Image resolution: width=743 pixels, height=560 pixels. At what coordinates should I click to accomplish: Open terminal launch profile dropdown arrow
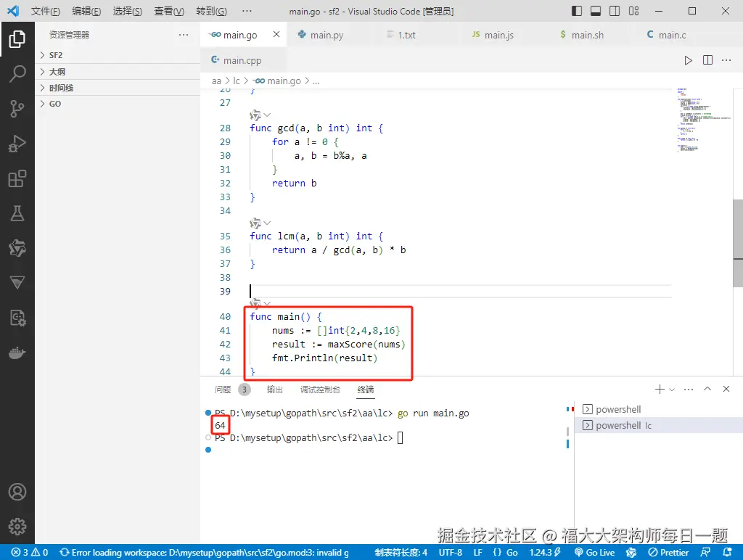point(671,390)
